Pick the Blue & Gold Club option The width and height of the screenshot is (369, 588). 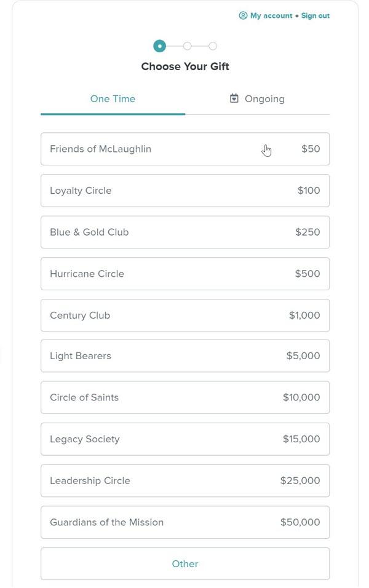coord(184,232)
